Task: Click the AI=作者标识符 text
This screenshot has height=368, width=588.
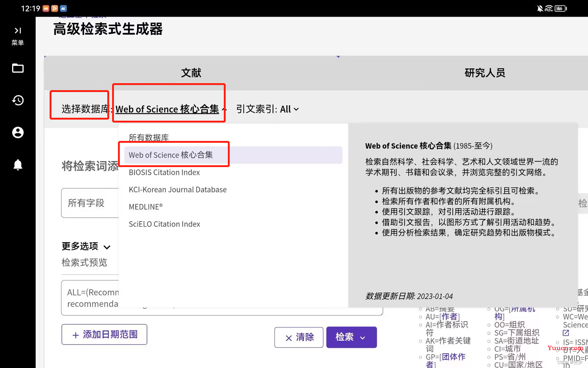Action: click(447, 328)
